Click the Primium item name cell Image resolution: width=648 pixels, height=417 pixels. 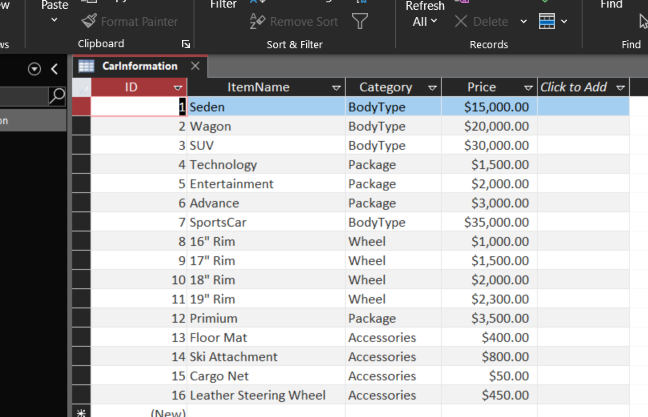(x=266, y=318)
